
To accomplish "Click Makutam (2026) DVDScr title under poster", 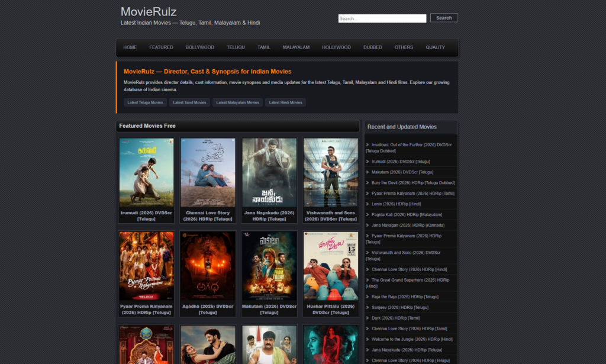I will [x=269, y=310].
